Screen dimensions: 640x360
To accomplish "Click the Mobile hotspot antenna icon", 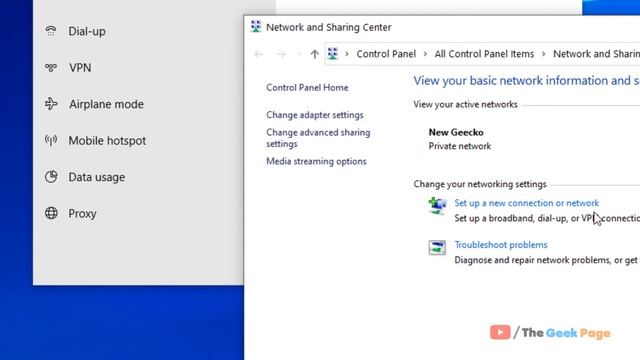I will click(51, 140).
